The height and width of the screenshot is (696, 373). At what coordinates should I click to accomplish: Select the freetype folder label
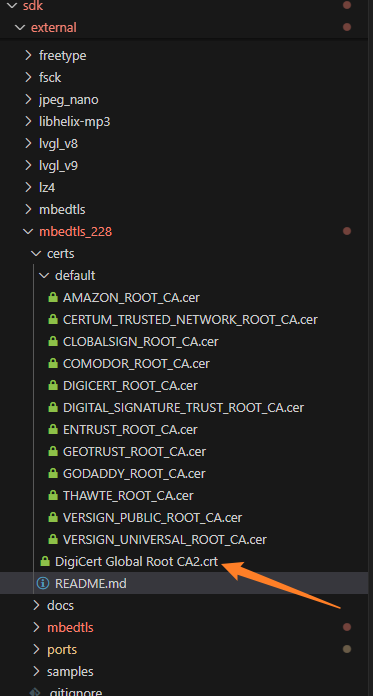pos(63,55)
